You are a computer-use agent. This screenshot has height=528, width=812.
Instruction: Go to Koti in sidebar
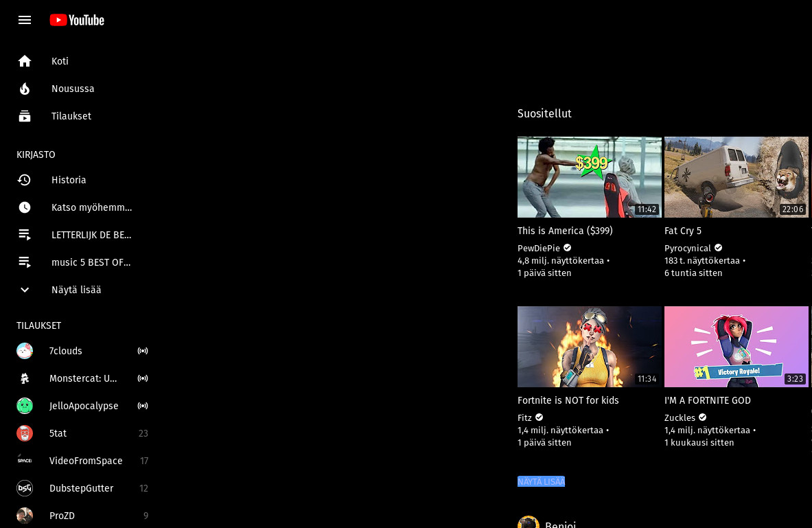tap(60, 61)
